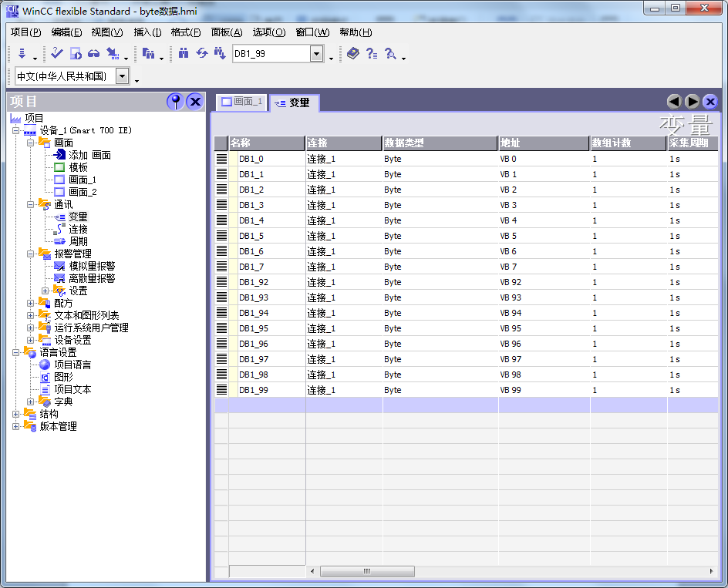
Task: Click the DB1_99 name cell in table
Action: pyautogui.click(x=267, y=390)
